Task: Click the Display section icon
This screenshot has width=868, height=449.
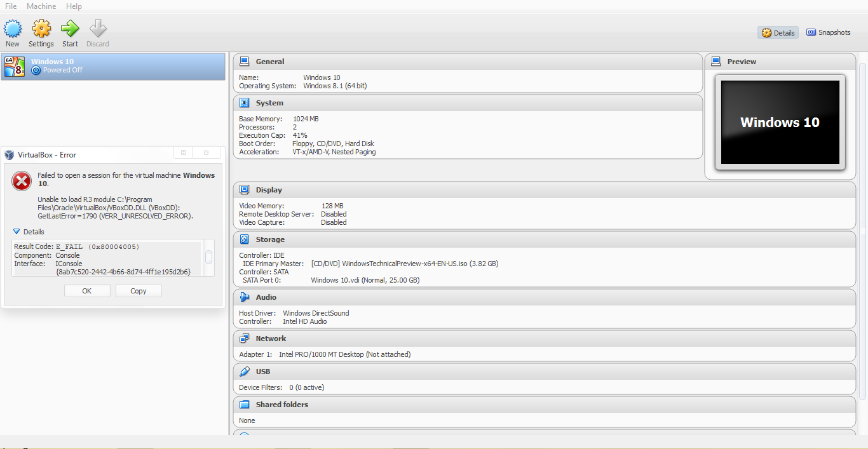Action: pos(245,189)
